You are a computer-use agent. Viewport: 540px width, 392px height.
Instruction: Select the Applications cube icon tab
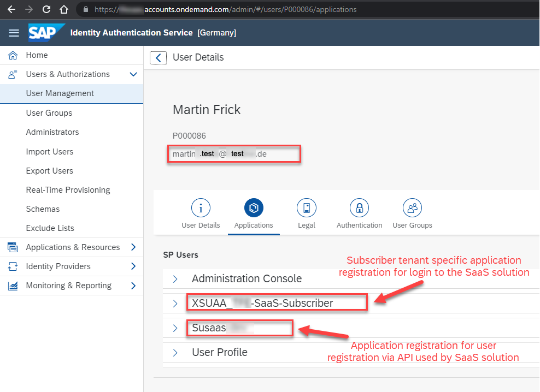click(254, 208)
